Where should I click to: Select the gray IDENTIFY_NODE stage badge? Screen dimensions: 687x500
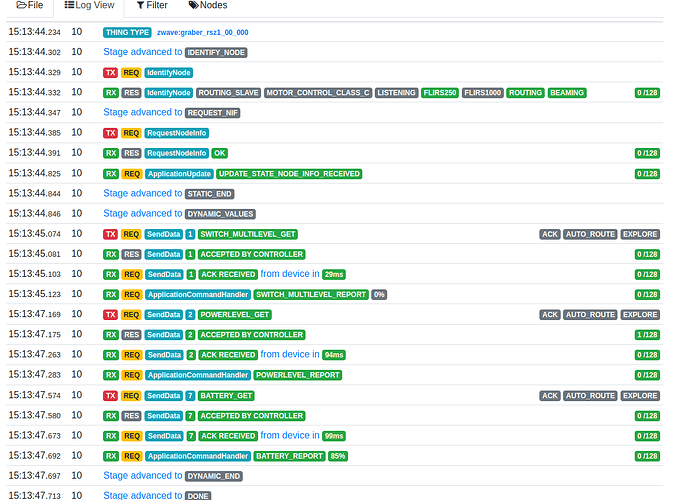216,52
